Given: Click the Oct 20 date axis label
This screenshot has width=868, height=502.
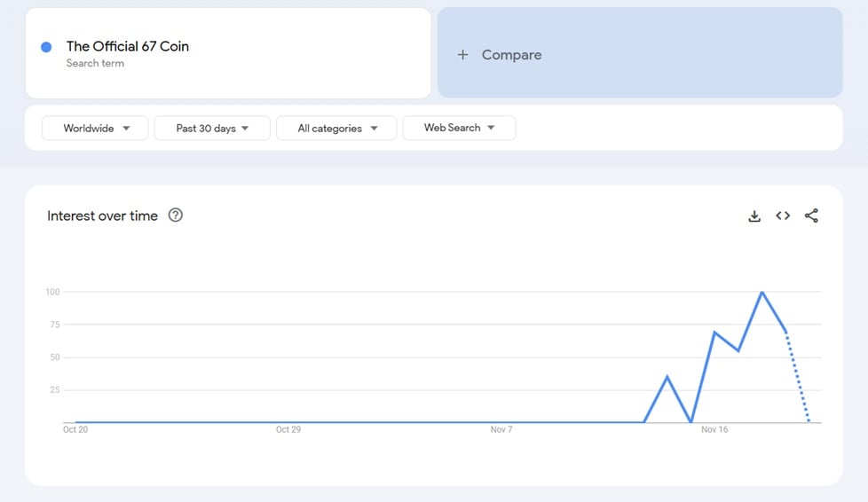Looking at the screenshot, I should click(75, 429).
